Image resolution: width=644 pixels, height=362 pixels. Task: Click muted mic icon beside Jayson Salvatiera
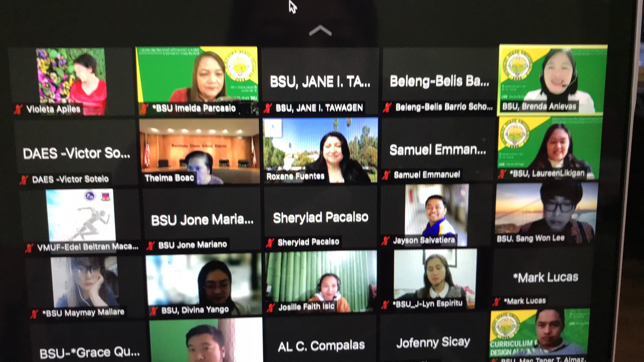coord(385,241)
